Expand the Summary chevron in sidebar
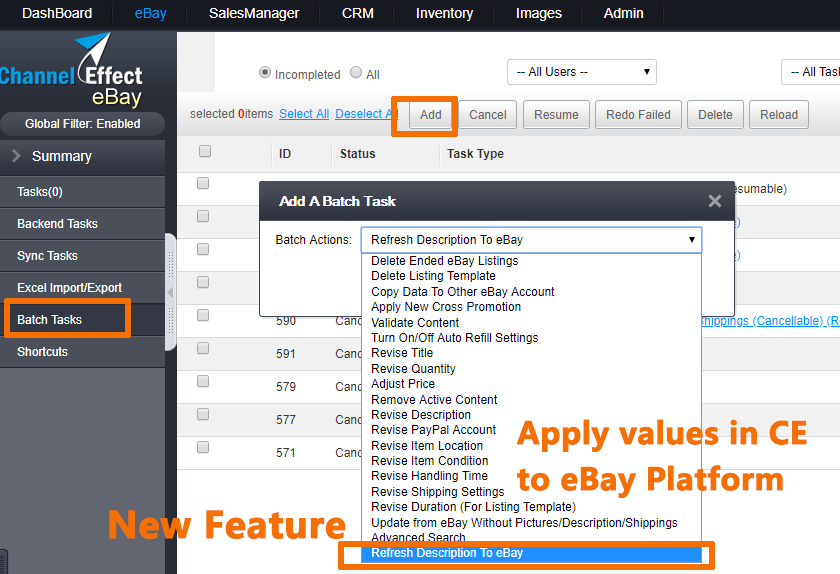The width and height of the screenshot is (840, 574). (16, 156)
